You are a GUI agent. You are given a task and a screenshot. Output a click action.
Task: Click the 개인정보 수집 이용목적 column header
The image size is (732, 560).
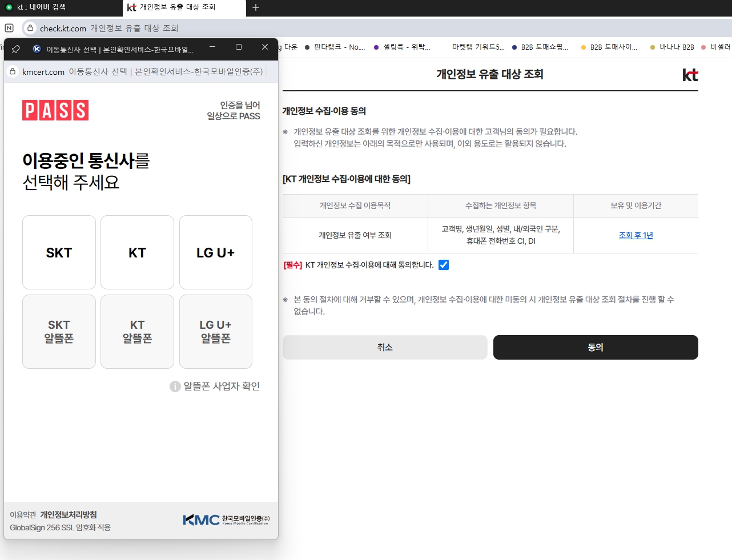(355, 206)
